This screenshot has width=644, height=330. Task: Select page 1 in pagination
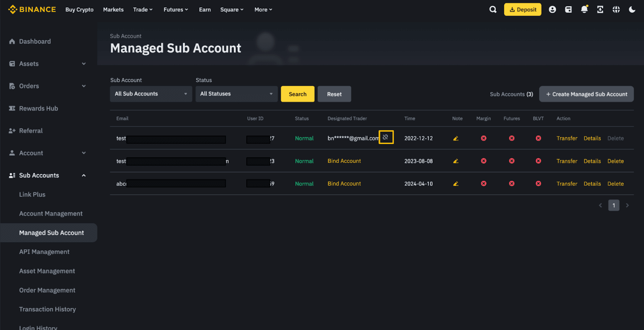[x=613, y=205]
